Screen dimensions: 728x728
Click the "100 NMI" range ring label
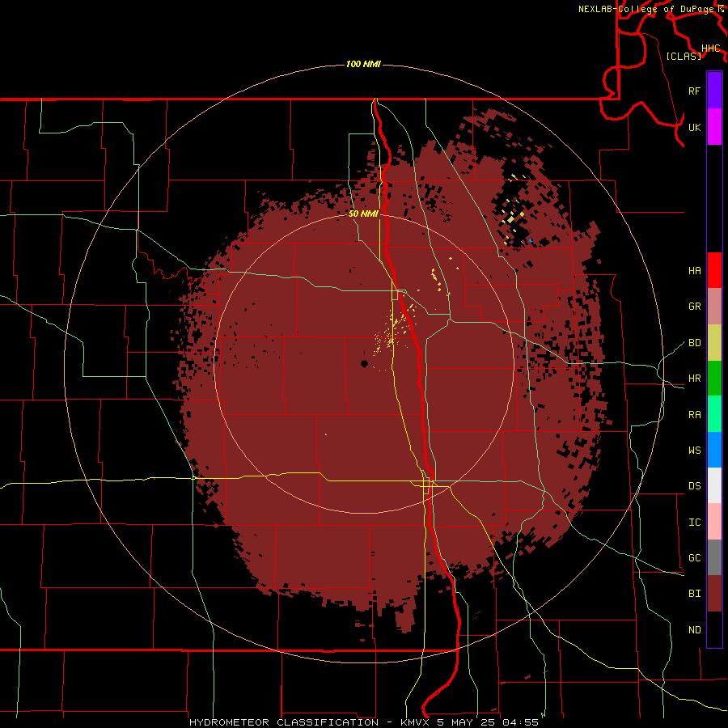pos(363,64)
